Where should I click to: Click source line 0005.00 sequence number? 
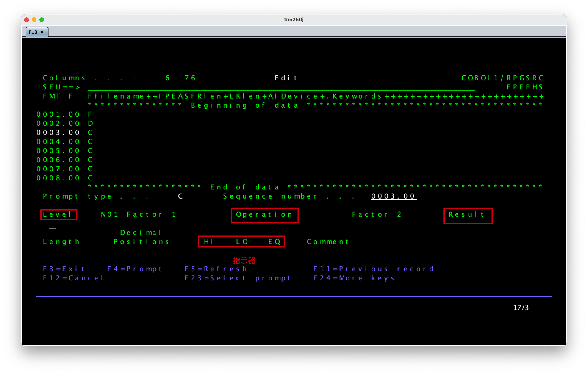58,151
